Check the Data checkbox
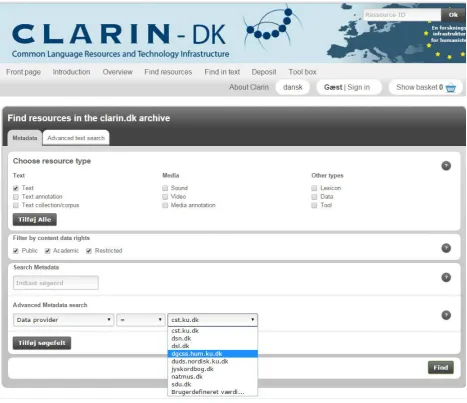The image size is (467, 403). [x=314, y=197]
